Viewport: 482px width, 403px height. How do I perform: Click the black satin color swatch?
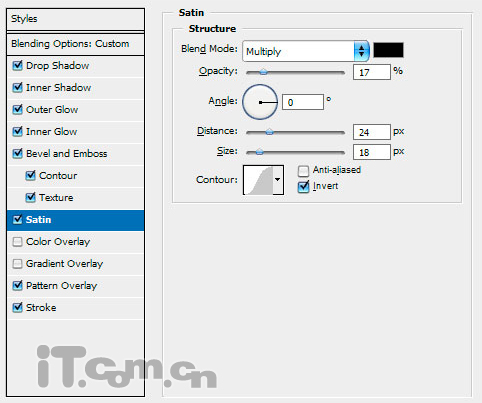tap(388, 50)
